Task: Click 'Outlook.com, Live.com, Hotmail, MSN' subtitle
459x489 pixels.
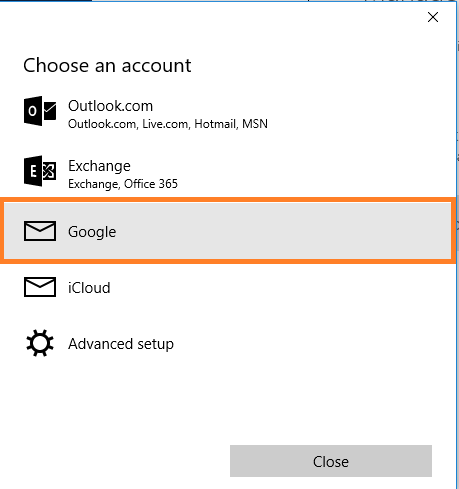Action: (x=168, y=124)
